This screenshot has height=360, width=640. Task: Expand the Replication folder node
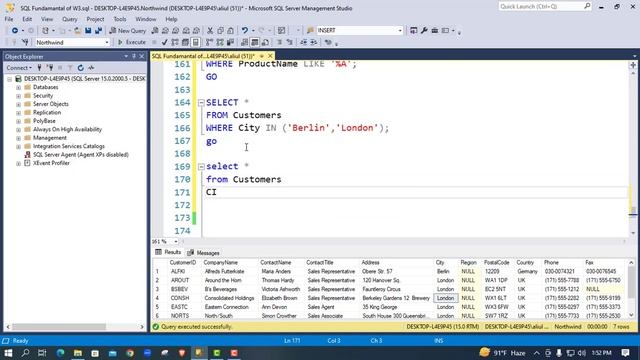(18, 113)
